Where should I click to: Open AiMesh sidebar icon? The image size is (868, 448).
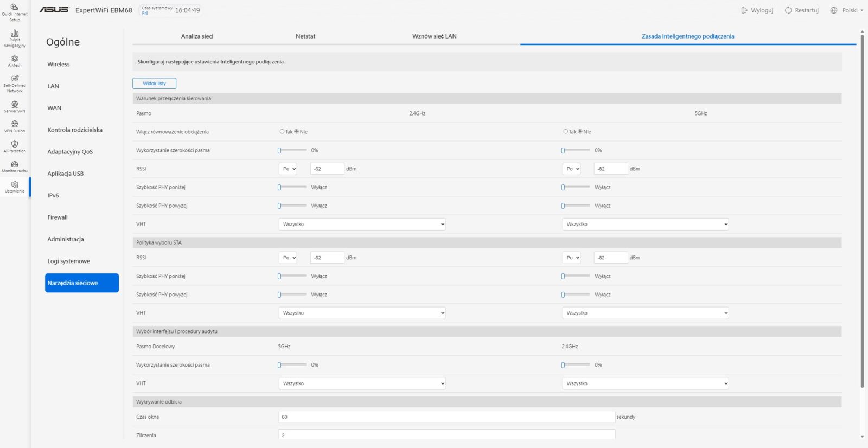pyautogui.click(x=15, y=59)
